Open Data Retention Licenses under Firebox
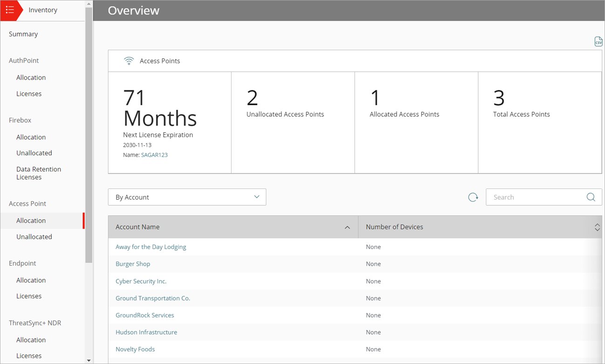The height and width of the screenshot is (364, 605). (38, 173)
